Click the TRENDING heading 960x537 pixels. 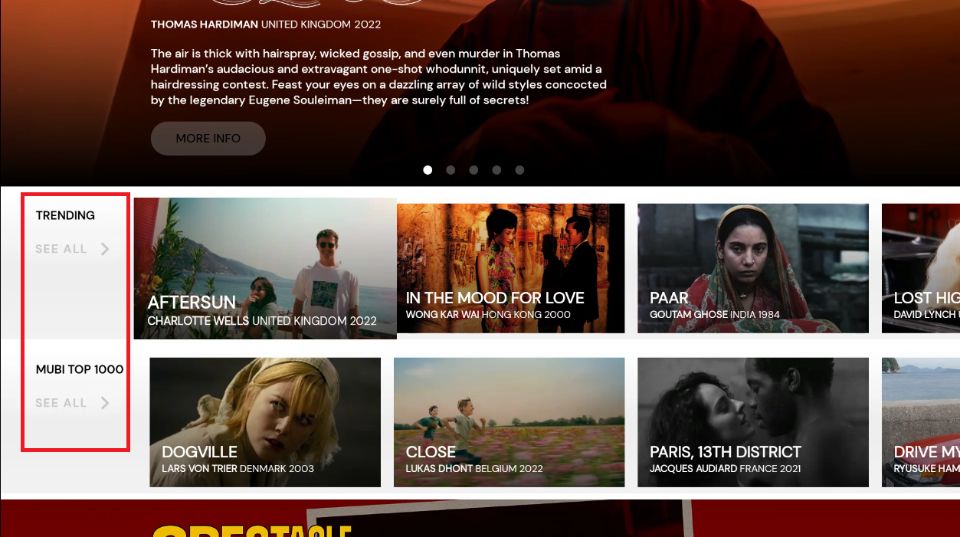tap(65, 216)
